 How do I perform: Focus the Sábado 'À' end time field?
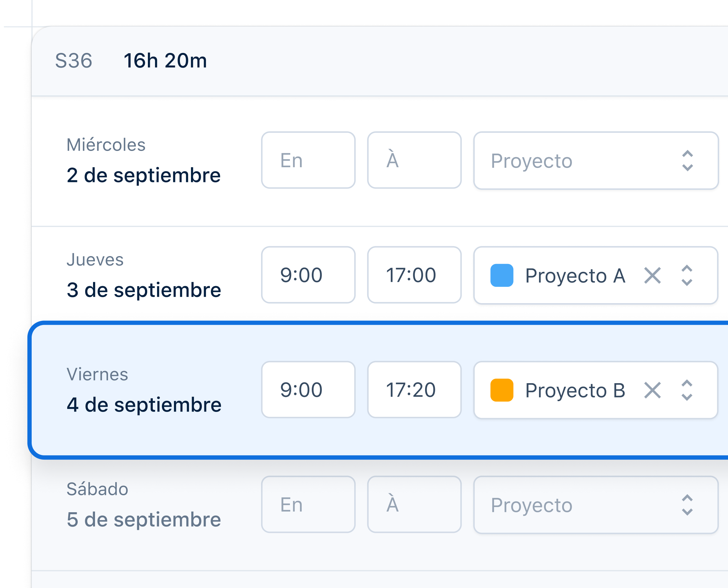tap(414, 504)
